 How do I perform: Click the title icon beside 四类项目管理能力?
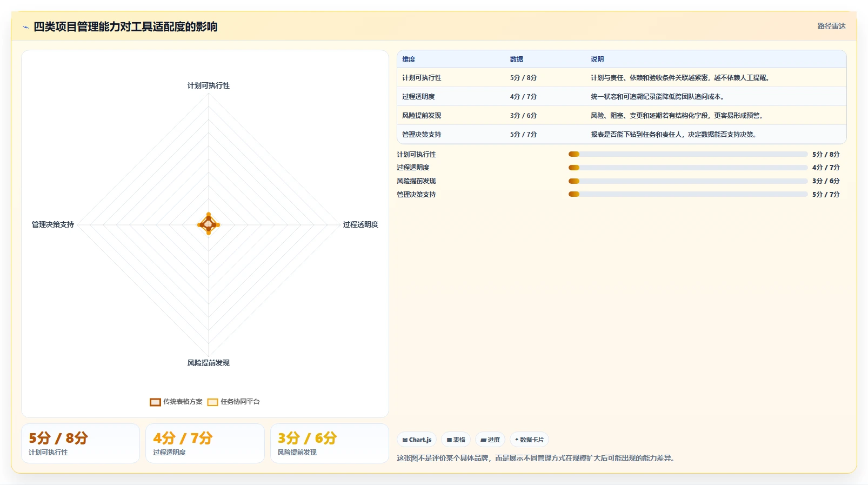(x=25, y=27)
